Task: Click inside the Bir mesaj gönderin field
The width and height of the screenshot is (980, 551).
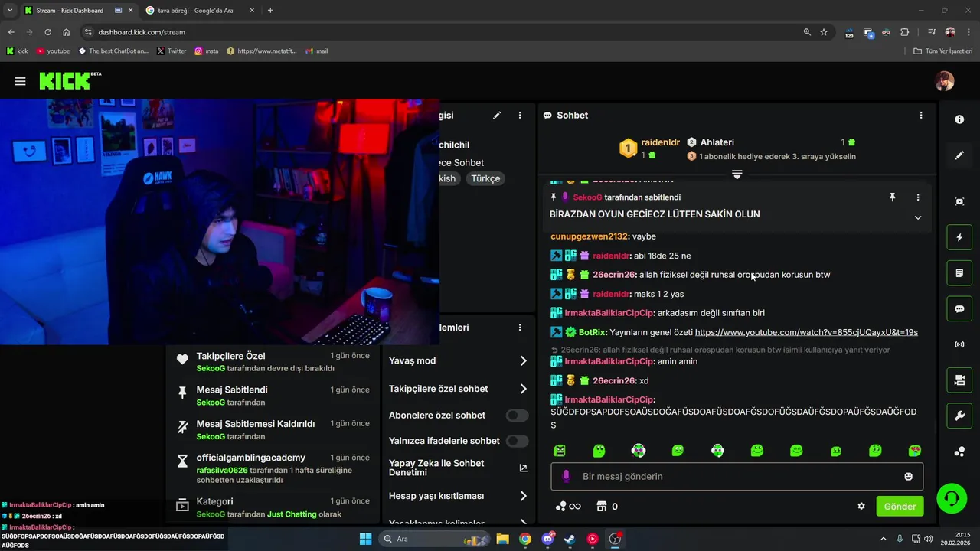Action: pyautogui.click(x=737, y=476)
